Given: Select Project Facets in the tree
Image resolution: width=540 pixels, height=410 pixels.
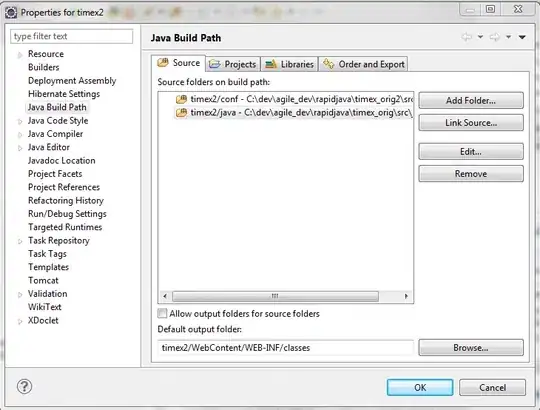Looking at the screenshot, I should pyautogui.click(x=55, y=174).
